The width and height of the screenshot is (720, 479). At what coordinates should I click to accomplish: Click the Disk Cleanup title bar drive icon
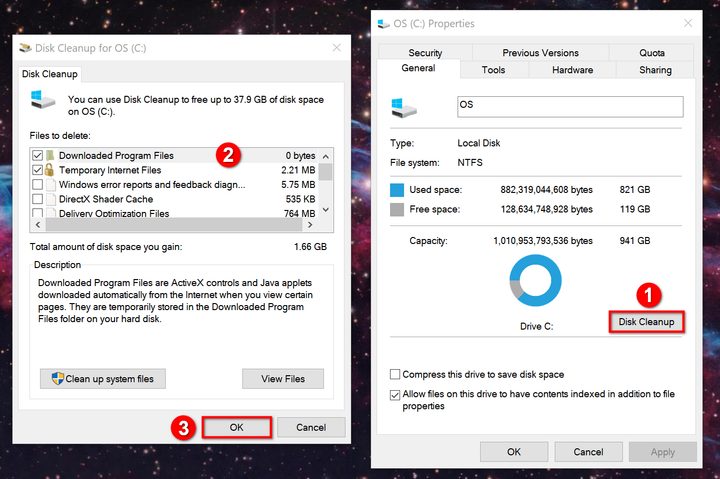tap(25, 48)
